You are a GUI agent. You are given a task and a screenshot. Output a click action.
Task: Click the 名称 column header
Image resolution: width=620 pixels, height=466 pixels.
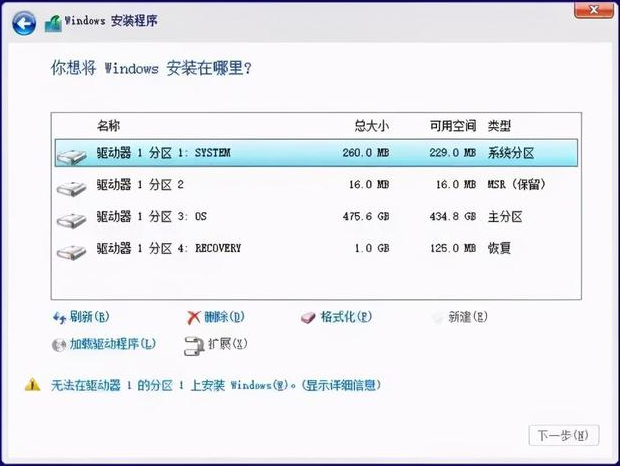(108, 126)
